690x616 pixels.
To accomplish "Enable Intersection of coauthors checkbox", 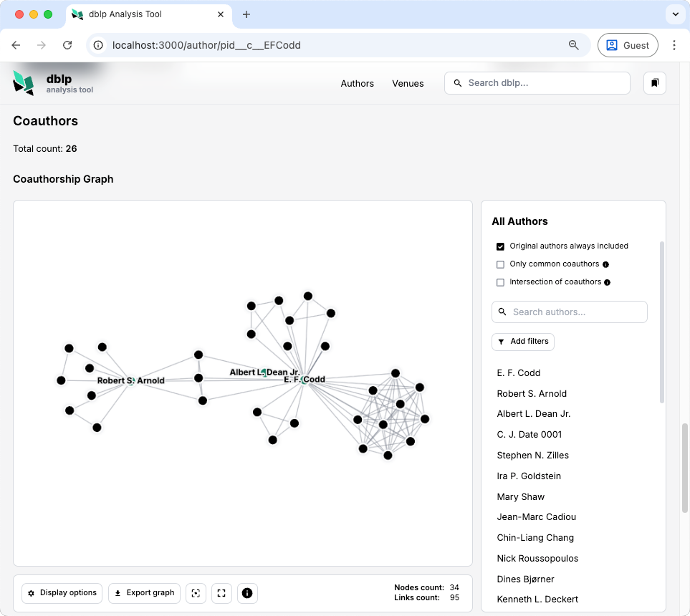I will click(500, 282).
